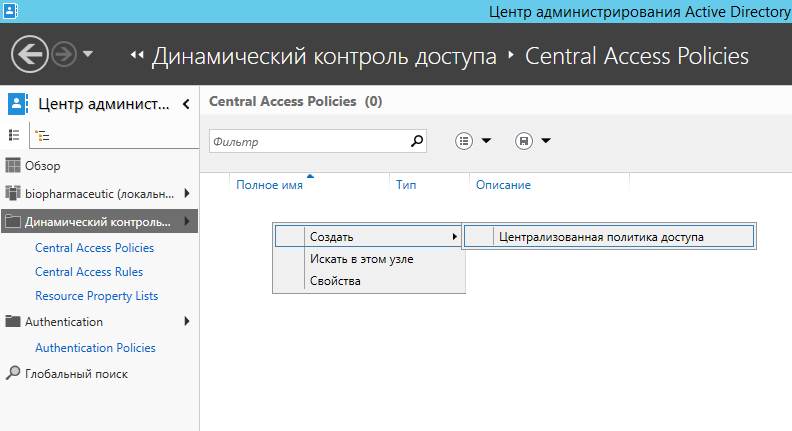
Task: Click 'Central Access Policies' breadcrumb title
Action: [636, 56]
